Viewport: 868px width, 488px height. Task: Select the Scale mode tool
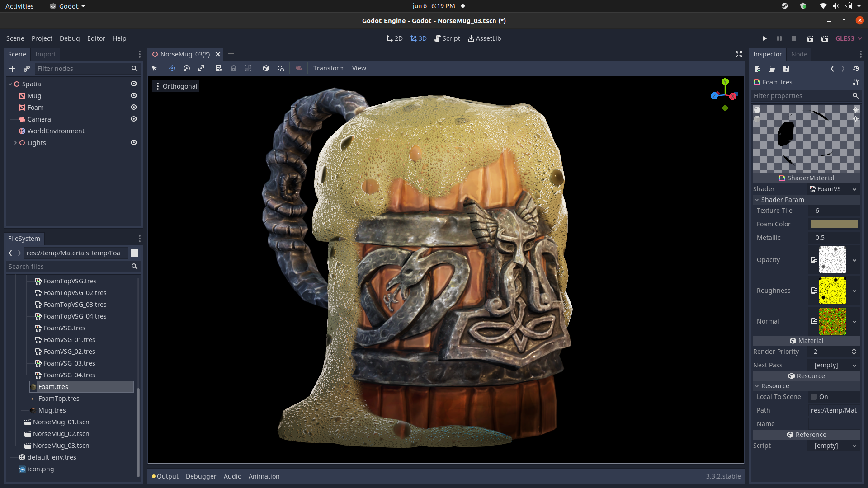201,68
